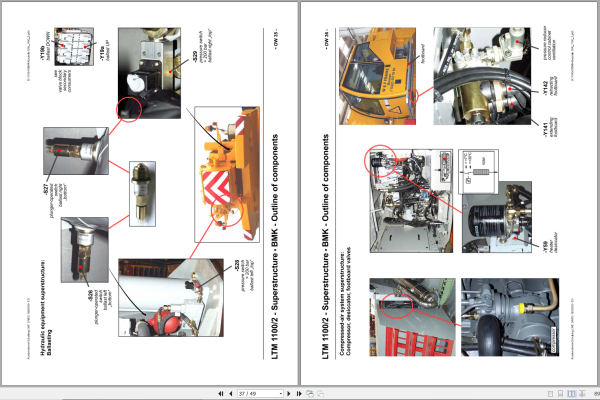Click the 'Hydraulic equipment superstructure: Ballasting' heading
Screen dimensions: 600x400
pyautogui.click(x=46, y=308)
